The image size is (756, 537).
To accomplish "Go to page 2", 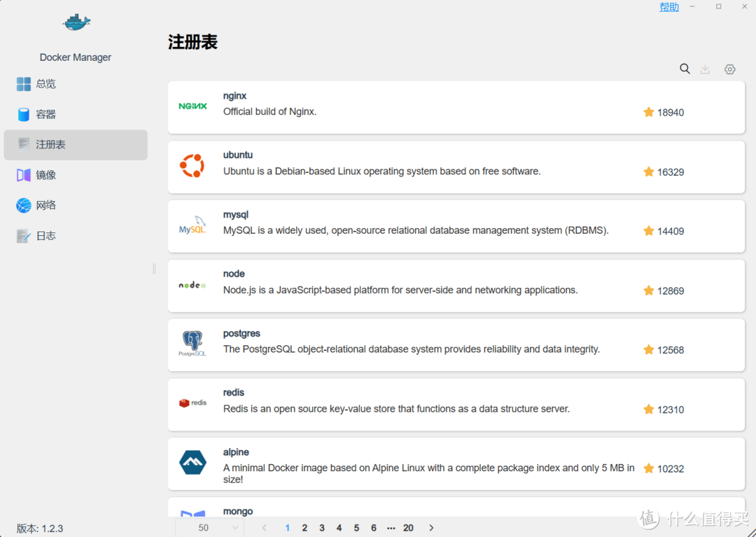I will click(x=304, y=528).
